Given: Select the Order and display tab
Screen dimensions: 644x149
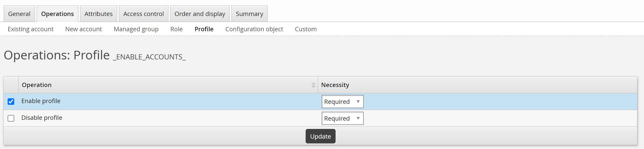Looking at the screenshot, I should pos(200,14).
